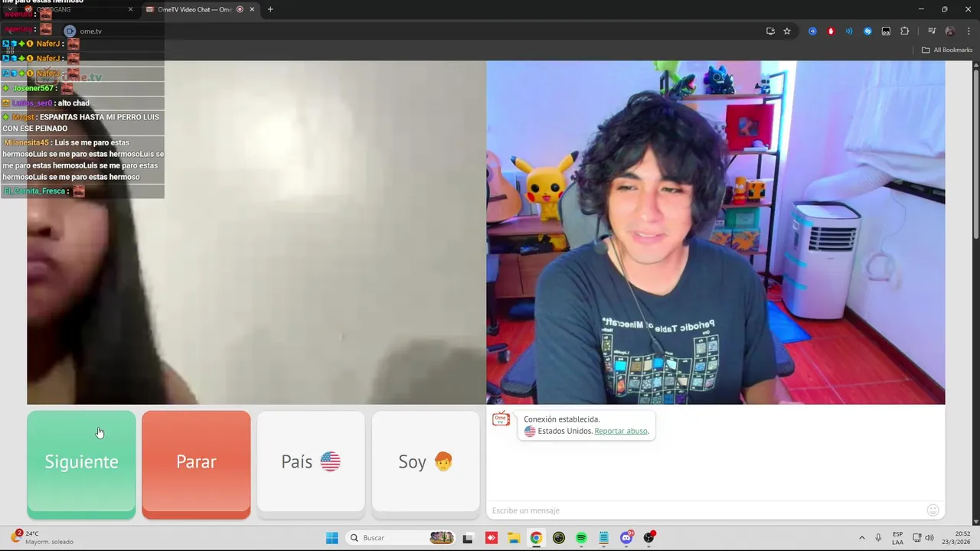980x551 pixels.
Task: Open the blue Notepad taskbar app
Action: tap(603, 538)
